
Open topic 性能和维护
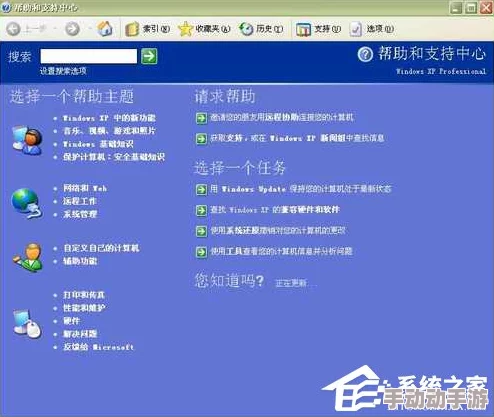point(84,308)
